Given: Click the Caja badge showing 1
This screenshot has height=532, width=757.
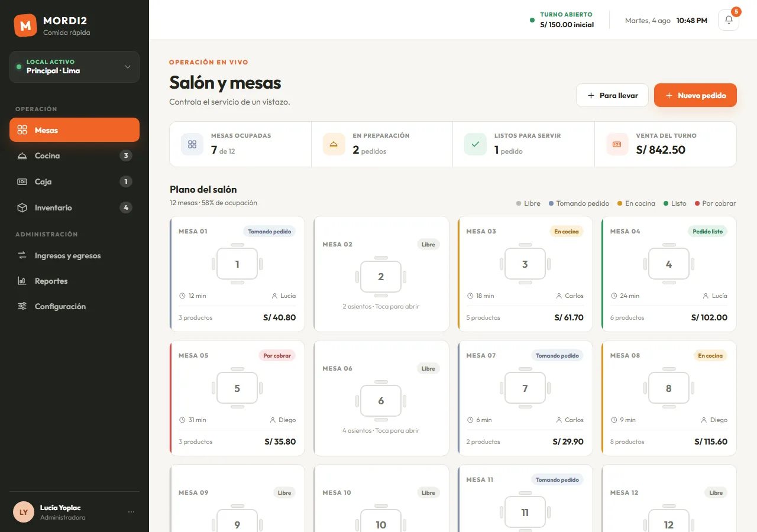Looking at the screenshot, I should click(125, 182).
